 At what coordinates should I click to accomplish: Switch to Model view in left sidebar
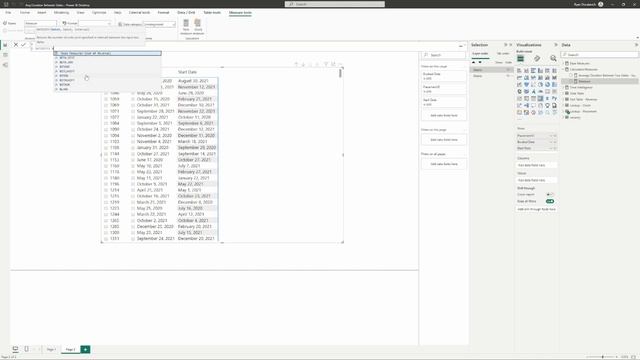[5, 65]
